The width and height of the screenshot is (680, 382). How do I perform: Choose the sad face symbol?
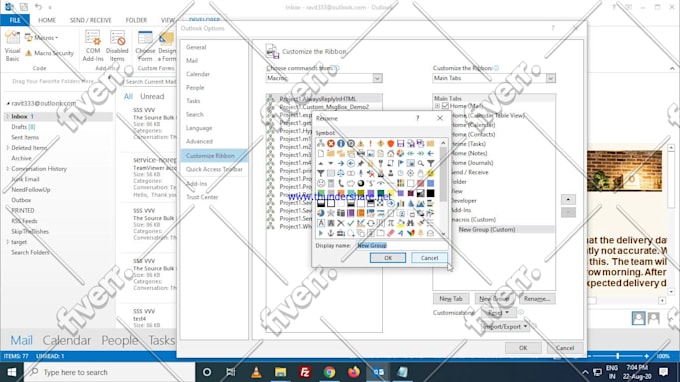pyautogui.click(x=321, y=183)
